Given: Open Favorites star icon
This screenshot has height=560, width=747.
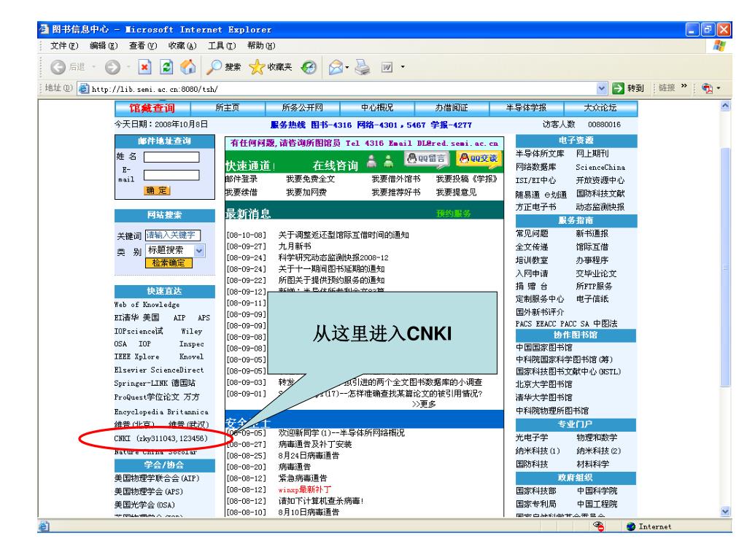Looking at the screenshot, I should 257,67.
